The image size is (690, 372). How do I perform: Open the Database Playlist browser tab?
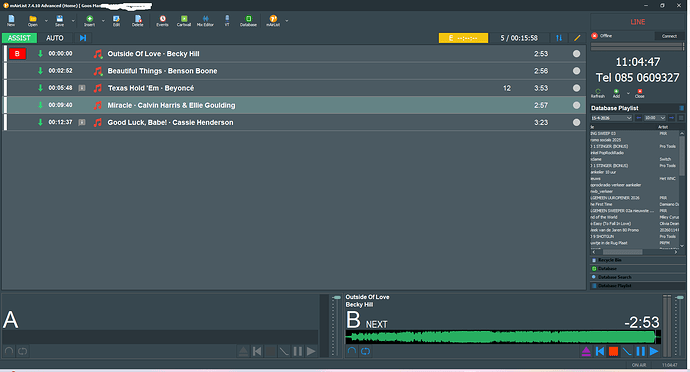coord(638,286)
